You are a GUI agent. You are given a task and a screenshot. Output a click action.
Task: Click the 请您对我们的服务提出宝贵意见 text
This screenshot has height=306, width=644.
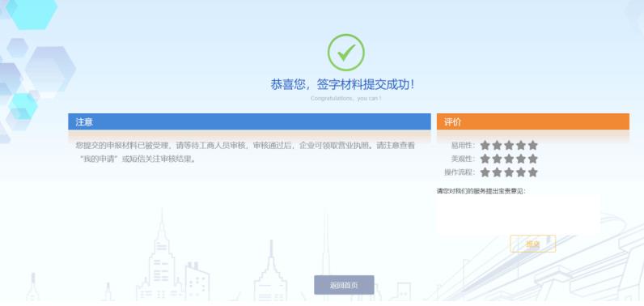[481, 191]
